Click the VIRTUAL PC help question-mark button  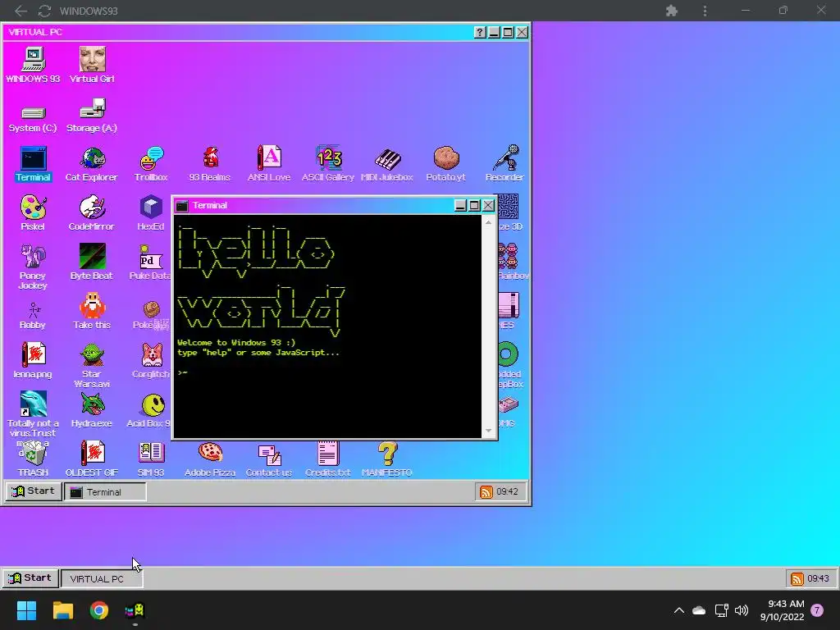coord(480,32)
